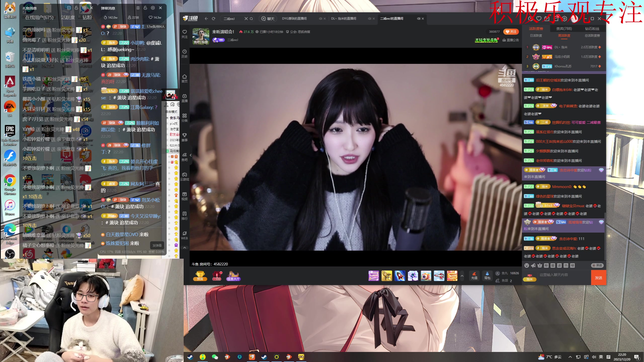Toggle 屏蔽 chat blocking switch
The height and width of the screenshot is (362, 644).
pos(597,265)
